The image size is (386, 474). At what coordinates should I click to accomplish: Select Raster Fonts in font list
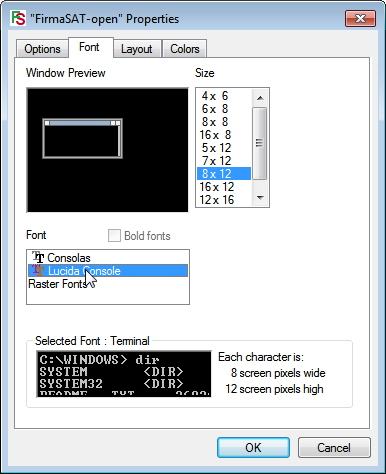(108, 284)
